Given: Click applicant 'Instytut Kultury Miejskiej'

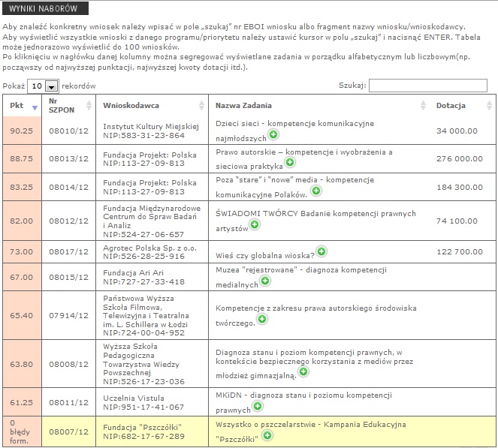Looking at the screenshot, I should tap(151, 127).
